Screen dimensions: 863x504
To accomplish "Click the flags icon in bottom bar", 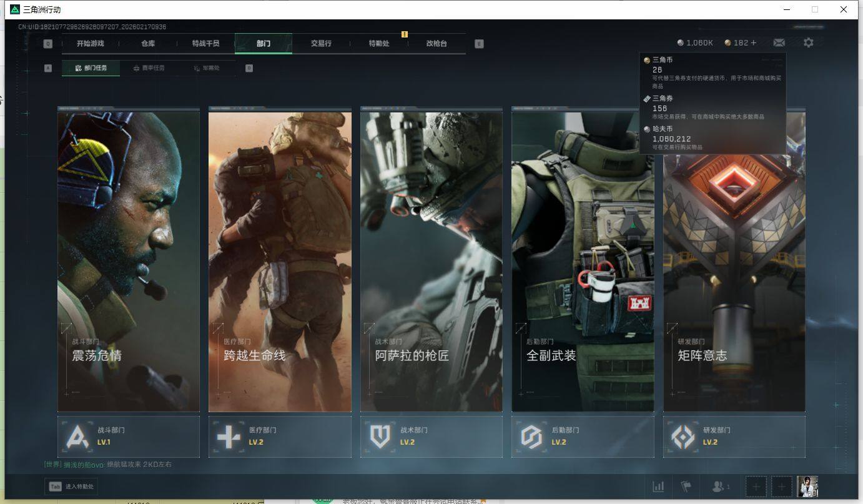I will tap(686, 487).
